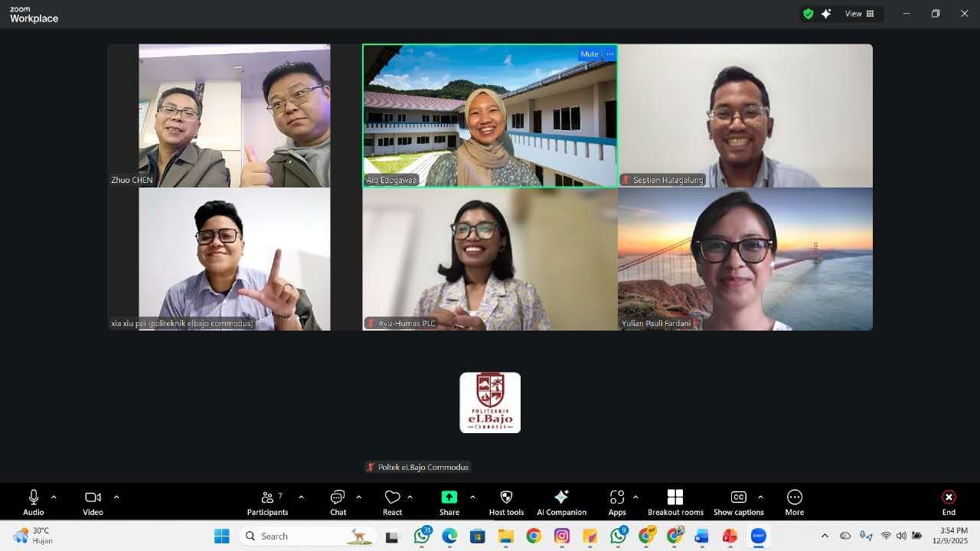
Task: Open Host tools shield icon
Action: tap(506, 502)
